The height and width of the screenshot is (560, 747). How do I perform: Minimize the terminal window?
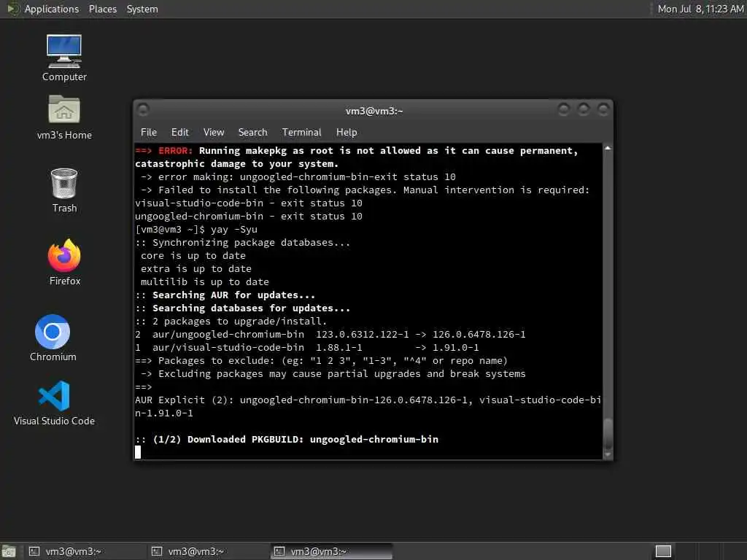(x=564, y=110)
